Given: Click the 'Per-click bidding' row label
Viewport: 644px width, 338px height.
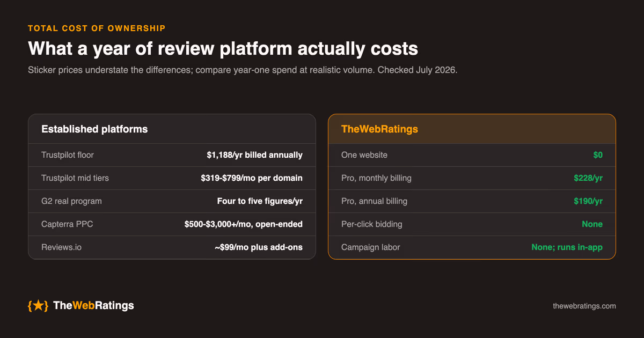Looking at the screenshot, I should tap(372, 224).
